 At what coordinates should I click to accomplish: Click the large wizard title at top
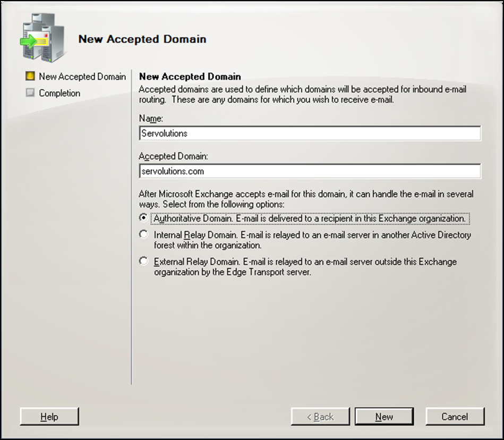click(142, 39)
